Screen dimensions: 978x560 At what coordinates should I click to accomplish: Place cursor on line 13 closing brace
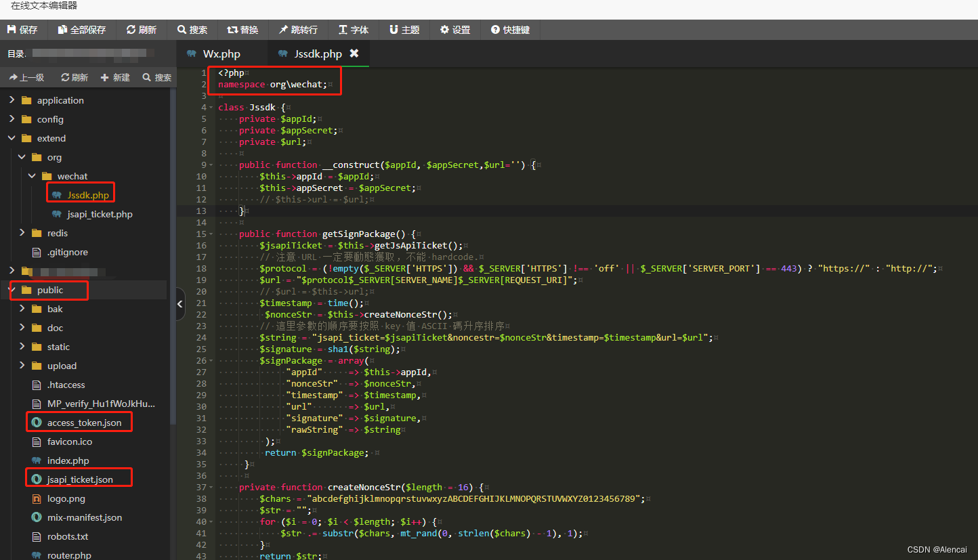(242, 211)
